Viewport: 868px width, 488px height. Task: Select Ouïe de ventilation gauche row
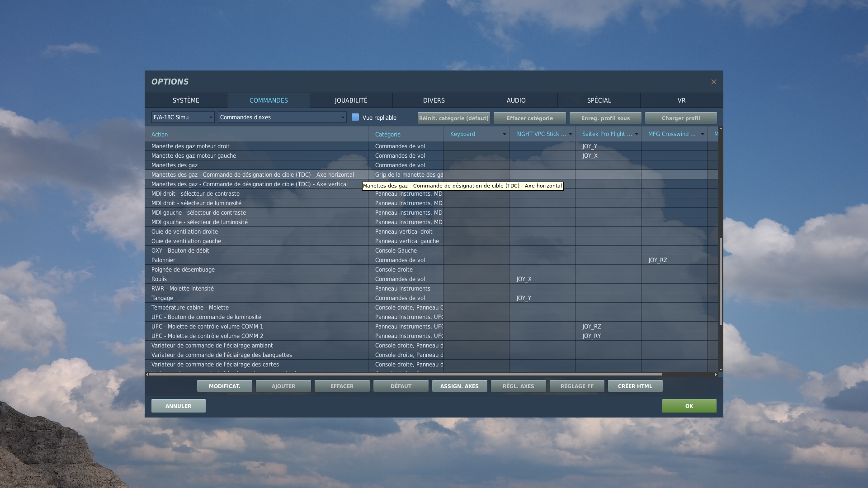point(431,241)
